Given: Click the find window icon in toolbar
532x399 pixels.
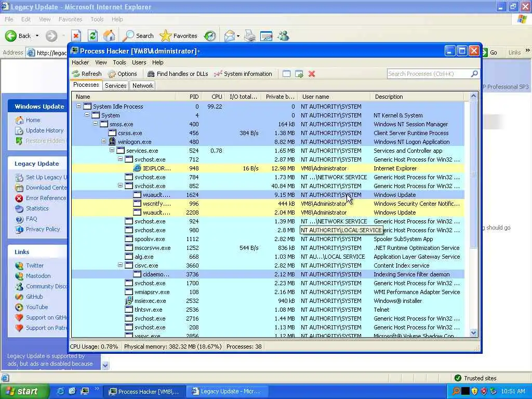Looking at the screenshot, I should (286, 74).
